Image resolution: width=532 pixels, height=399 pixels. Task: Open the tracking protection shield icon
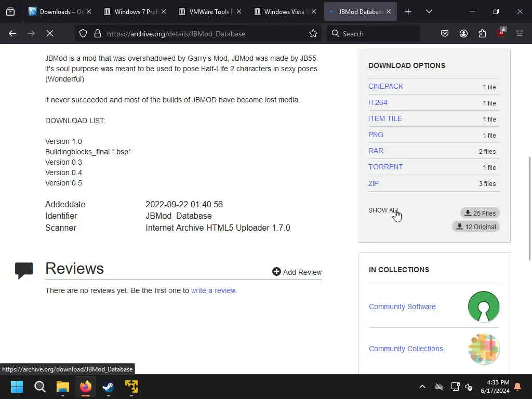pyautogui.click(x=83, y=33)
